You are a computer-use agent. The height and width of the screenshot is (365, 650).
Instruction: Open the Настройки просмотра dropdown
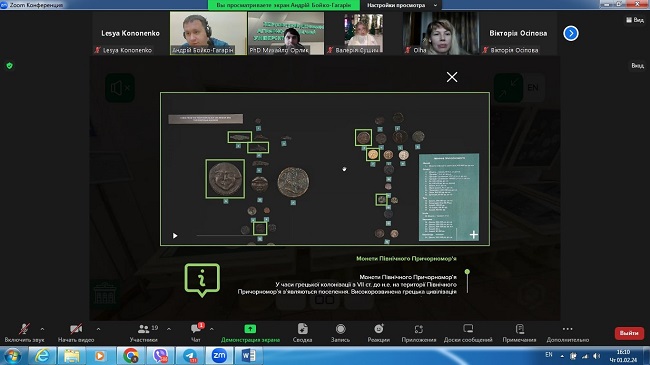(401, 5)
